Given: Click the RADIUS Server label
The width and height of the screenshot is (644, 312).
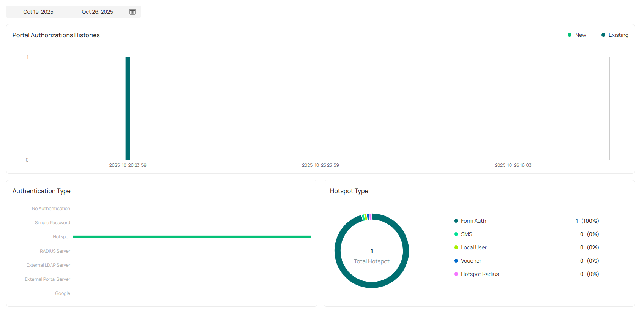Looking at the screenshot, I should click(55, 251).
